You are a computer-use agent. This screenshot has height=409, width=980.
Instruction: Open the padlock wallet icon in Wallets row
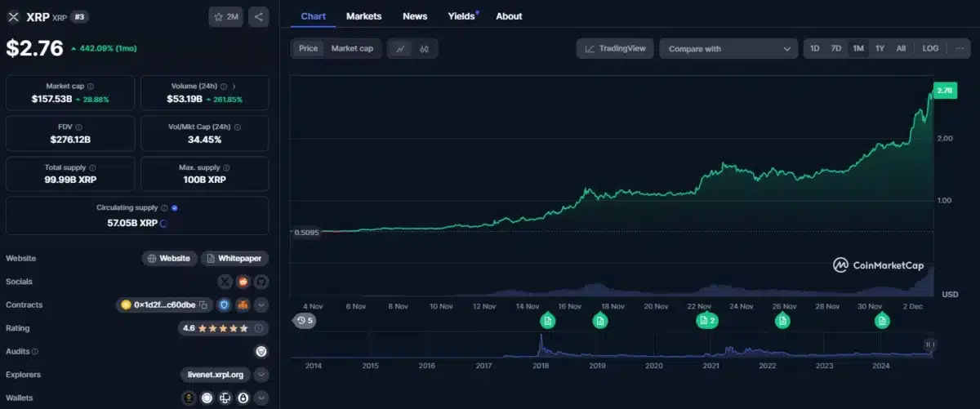(x=243, y=398)
